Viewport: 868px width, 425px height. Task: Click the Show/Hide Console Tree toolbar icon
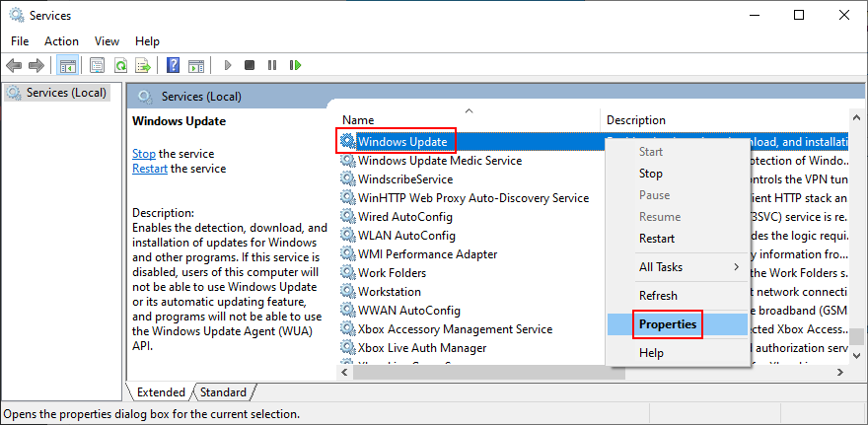(68, 65)
